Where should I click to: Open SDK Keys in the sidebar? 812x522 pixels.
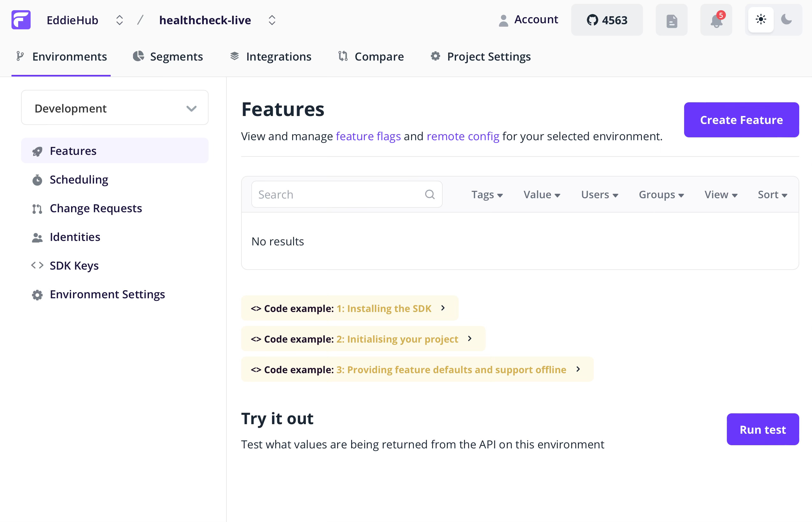click(114, 265)
